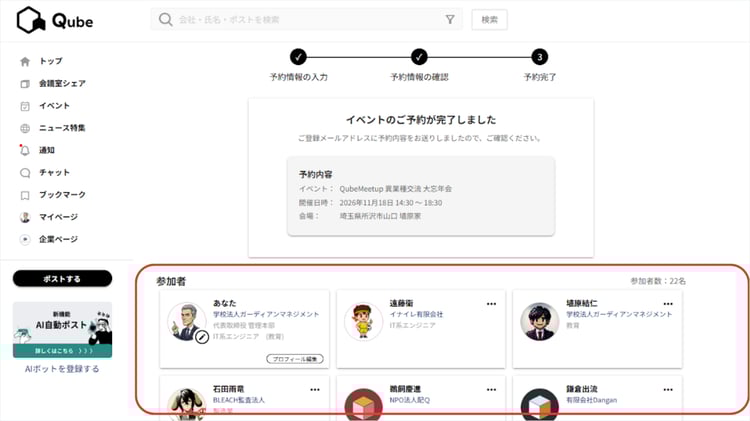Open the three-dot menu for the NPO法人配Q participant

491,389
